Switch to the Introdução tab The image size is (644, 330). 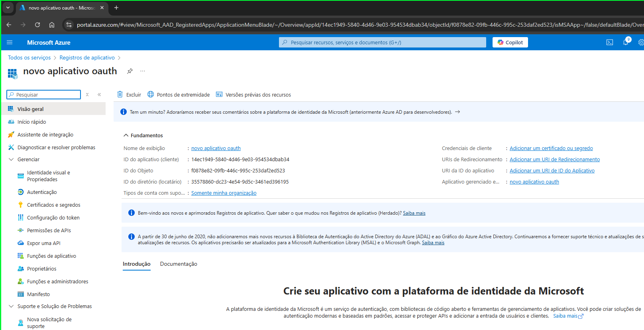tap(137, 264)
